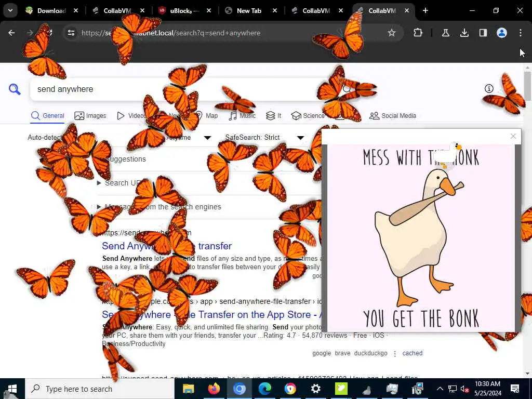Close the uBlock tab
The height and width of the screenshot is (399, 532).
(209, 10)
